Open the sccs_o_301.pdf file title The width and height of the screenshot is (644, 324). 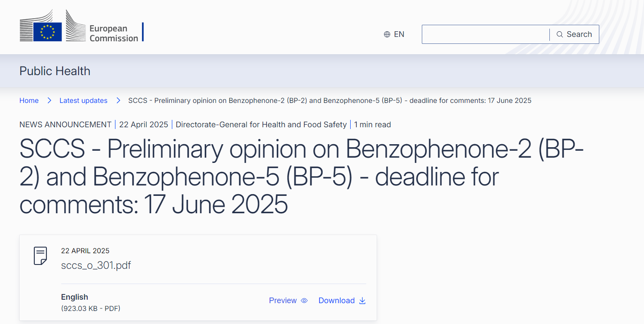96,265
